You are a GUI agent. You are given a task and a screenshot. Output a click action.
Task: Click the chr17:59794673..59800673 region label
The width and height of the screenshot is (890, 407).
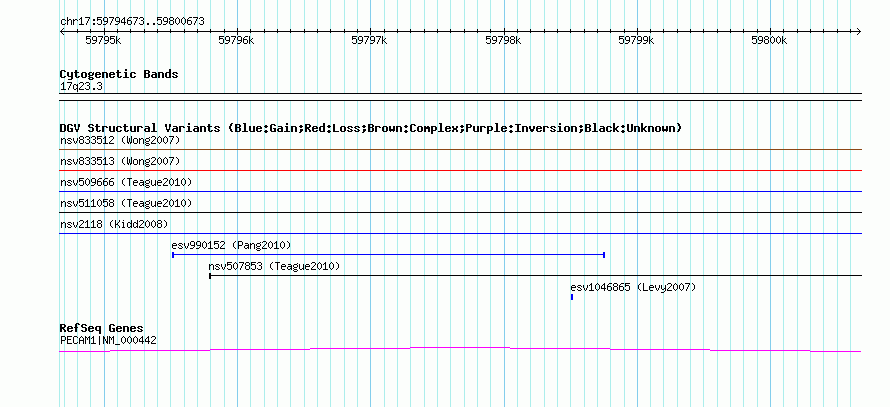(x=132, y=22)
